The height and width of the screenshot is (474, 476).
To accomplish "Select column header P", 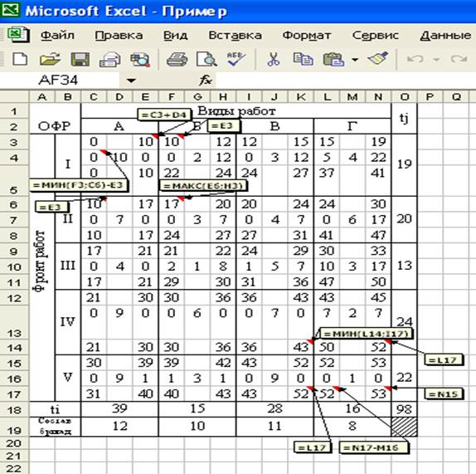I will [x=430, y=97].
